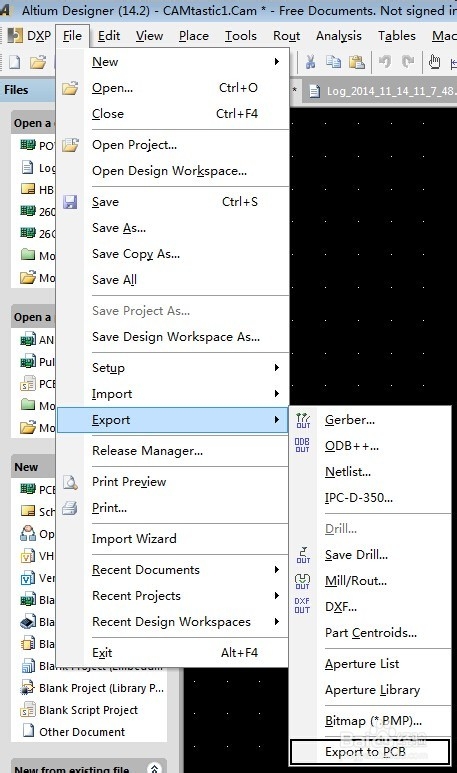Image resolution: width=457 pixels, height=773 pixels.
Task: Click the Undo toolbar icon
Action: 385,62
